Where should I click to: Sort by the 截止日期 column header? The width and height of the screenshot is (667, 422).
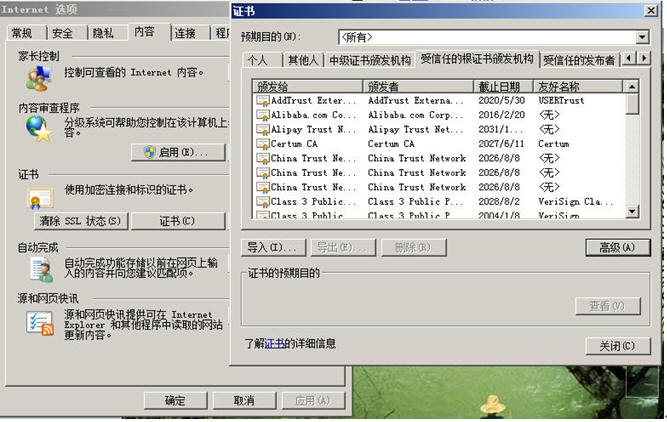[503, 87]
